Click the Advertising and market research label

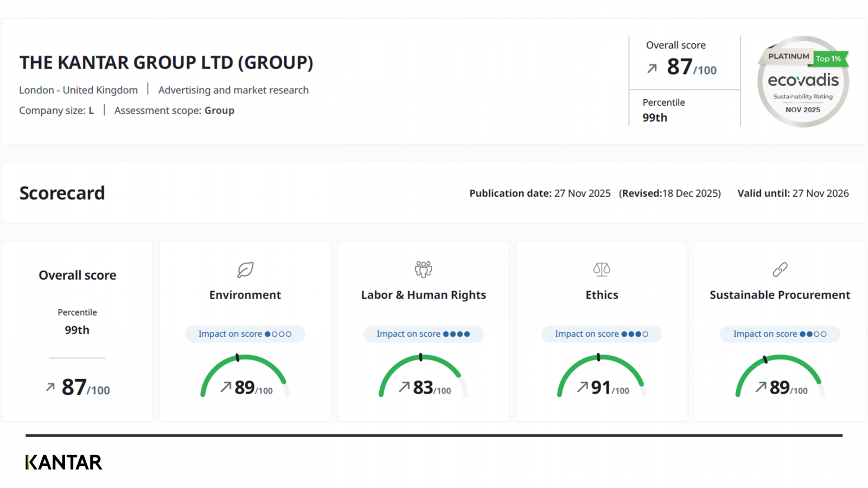point(233,90)
